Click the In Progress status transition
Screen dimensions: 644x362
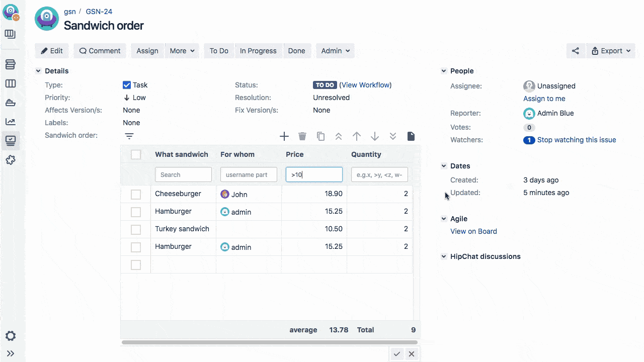pyautogui.click(x=258, y=51)
